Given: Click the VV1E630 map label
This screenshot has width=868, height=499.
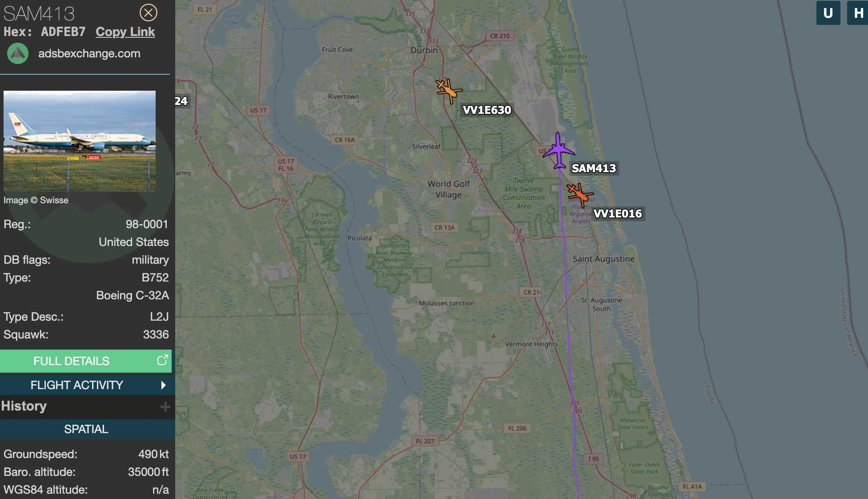Looking at the screenshot, I should [x=487, y=110].
